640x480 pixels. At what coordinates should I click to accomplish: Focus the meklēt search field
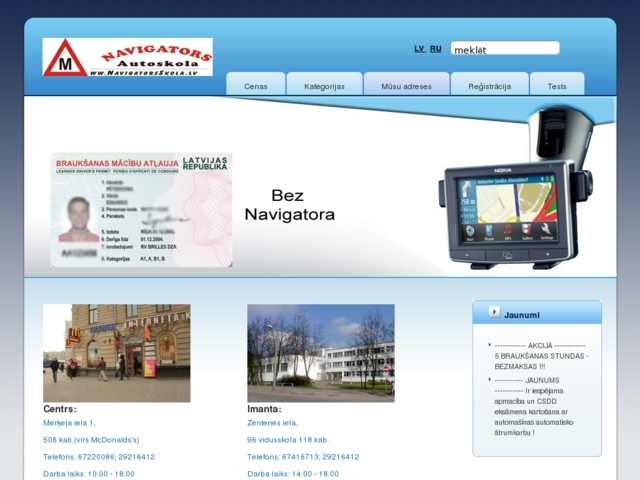click(x=505, y=48)
